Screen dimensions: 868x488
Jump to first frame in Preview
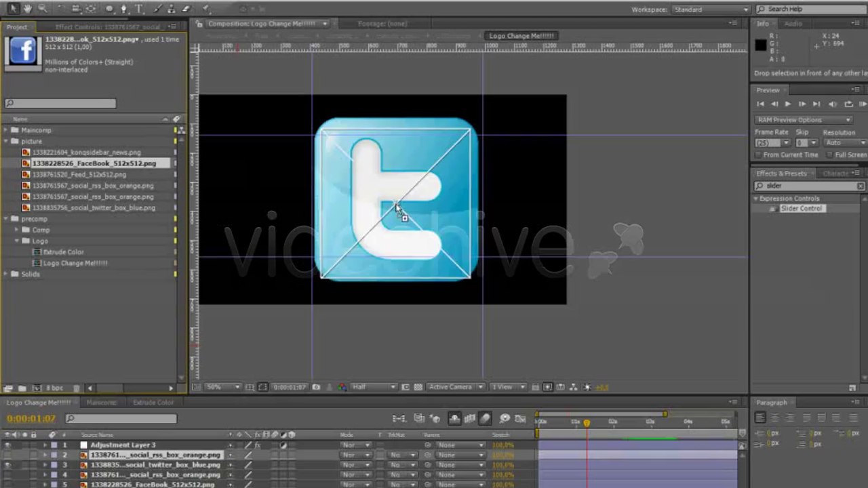pos(760,104)
